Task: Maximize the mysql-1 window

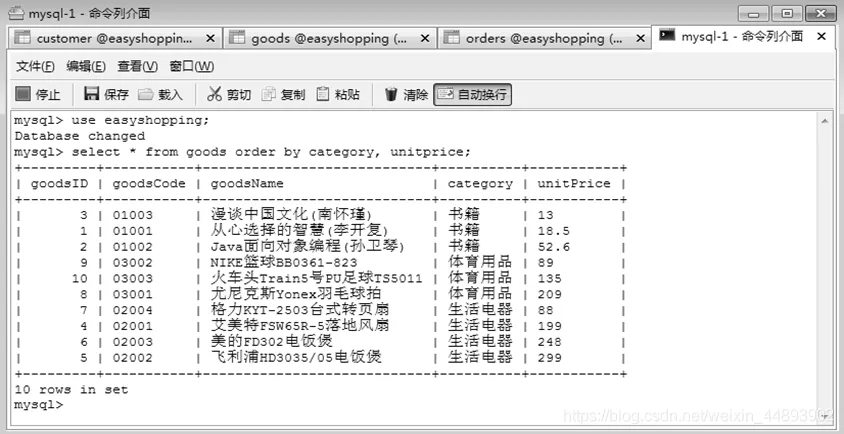Action: (x=787, y=13)
